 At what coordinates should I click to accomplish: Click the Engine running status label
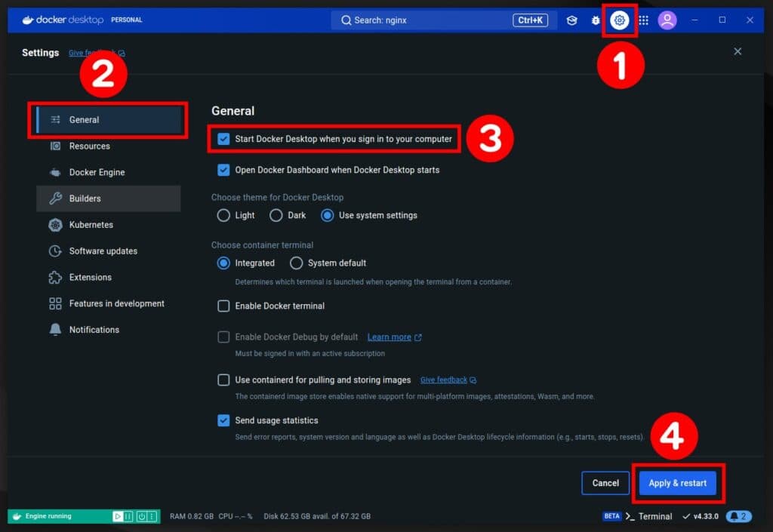[x=48, y=515]
